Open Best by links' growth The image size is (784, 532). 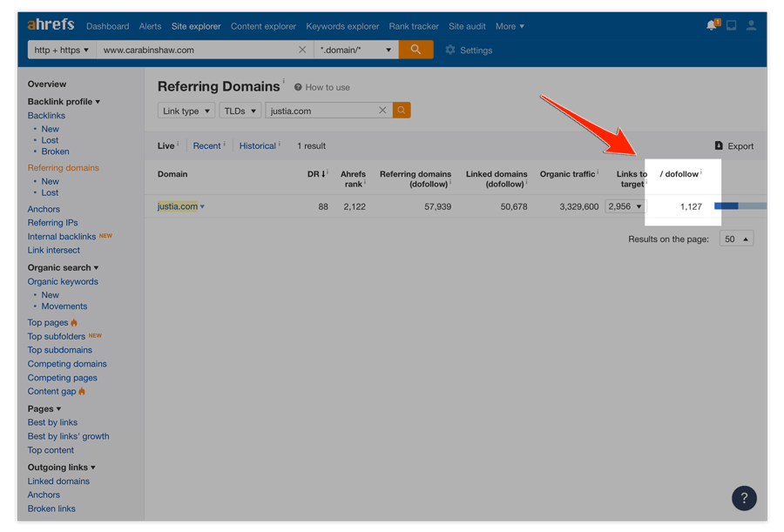(69, 436)
